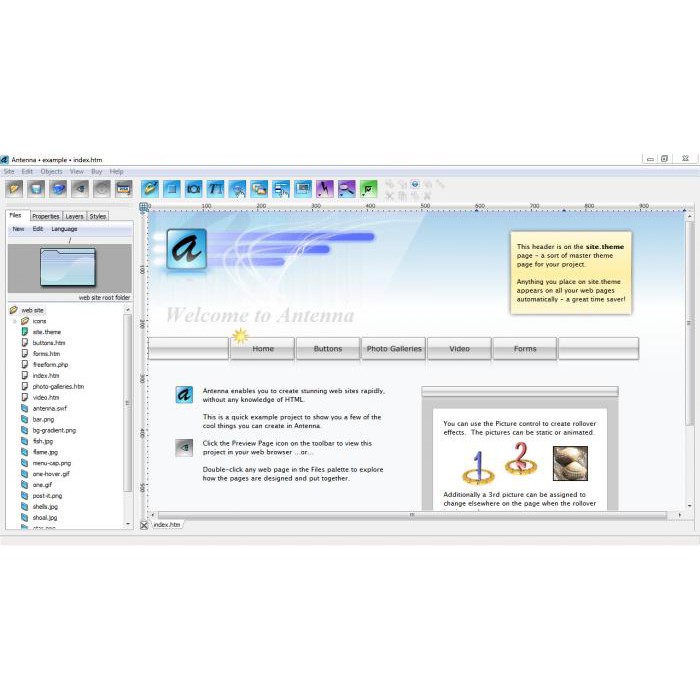
Task: Click the purple lightning bolt tool icon
Action: tap(325, 188)
